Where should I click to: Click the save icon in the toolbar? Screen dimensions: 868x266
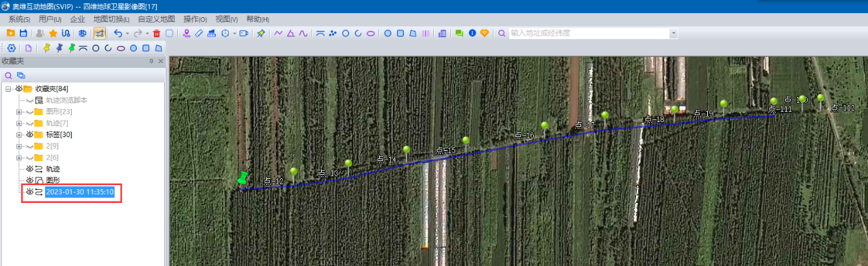point(23,33)
